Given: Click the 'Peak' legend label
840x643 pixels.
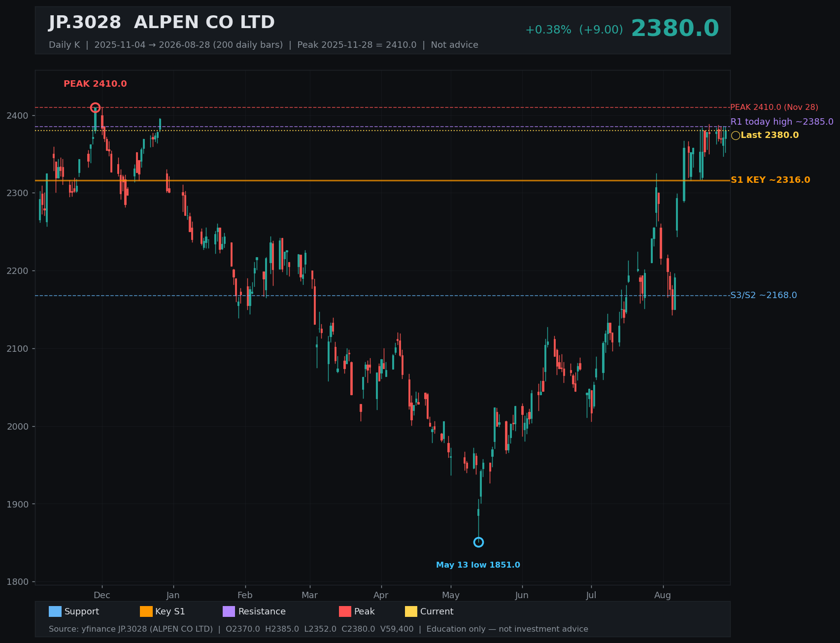Looking at the screenshot, I should click(365, 611).
